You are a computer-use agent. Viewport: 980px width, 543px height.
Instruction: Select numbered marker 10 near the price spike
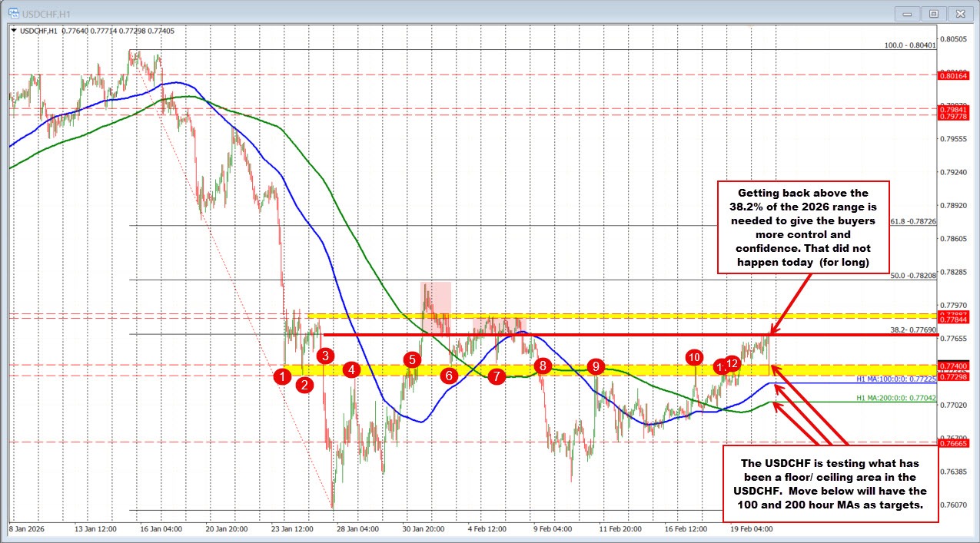click(x=694, y=357)
